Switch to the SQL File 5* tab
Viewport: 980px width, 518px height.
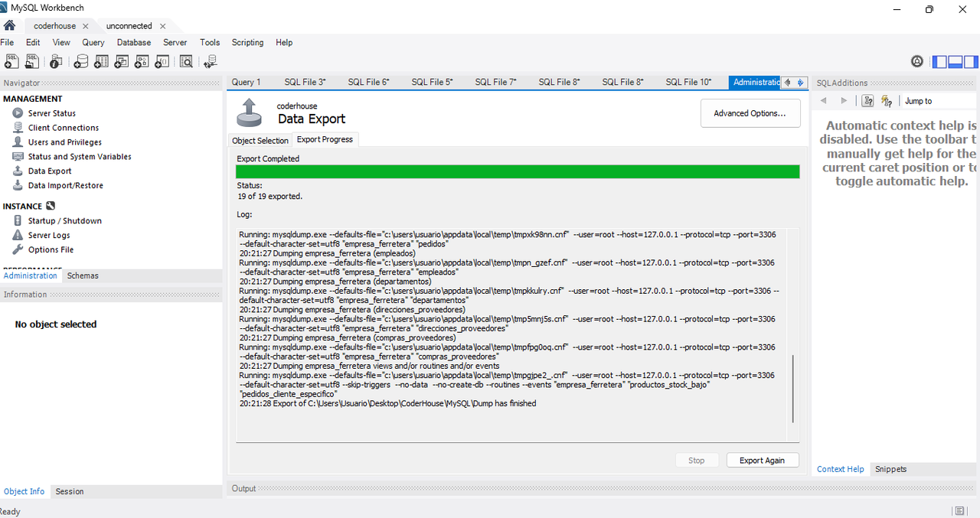tap(432, 82)
